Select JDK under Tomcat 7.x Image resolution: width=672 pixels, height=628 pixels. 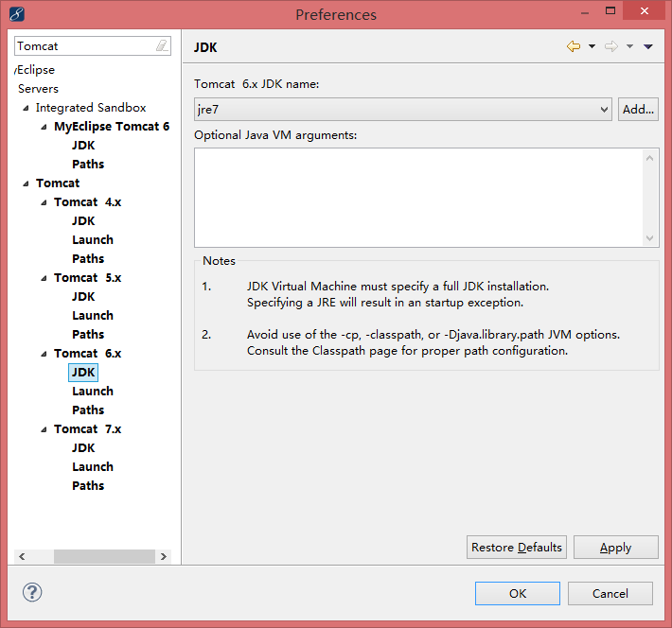coord(83,448)
